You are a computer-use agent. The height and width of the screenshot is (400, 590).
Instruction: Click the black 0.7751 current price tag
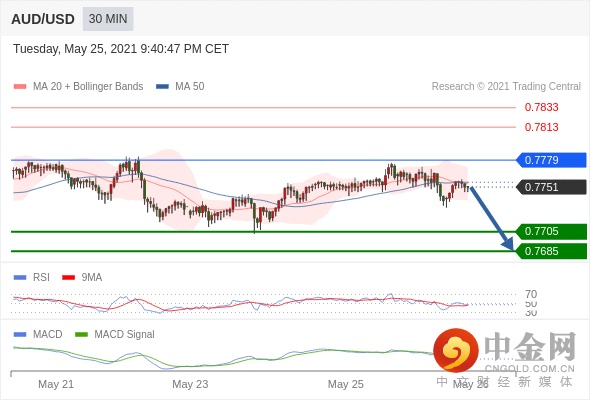pos(551,187)
